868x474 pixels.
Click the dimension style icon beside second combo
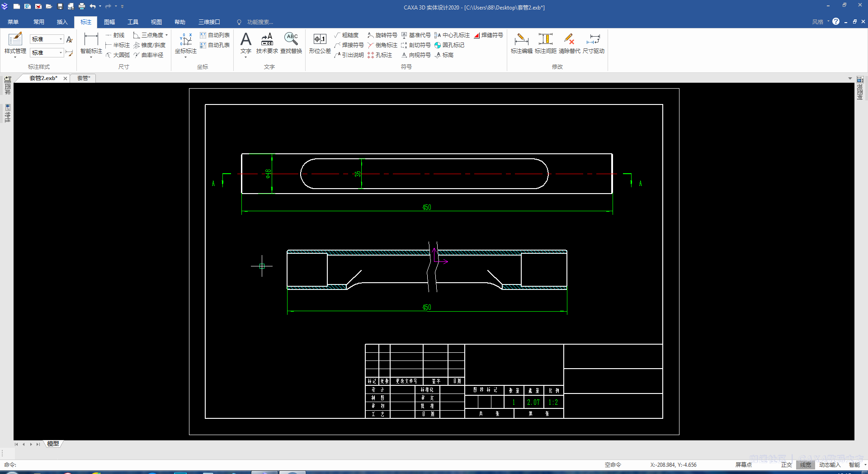coord(69,53)
